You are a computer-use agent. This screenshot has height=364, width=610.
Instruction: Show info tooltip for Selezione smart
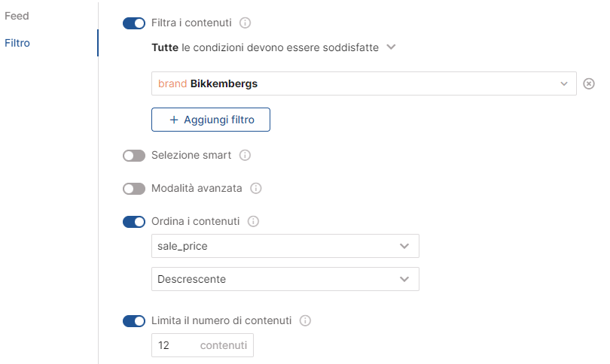tap(245, 156)
